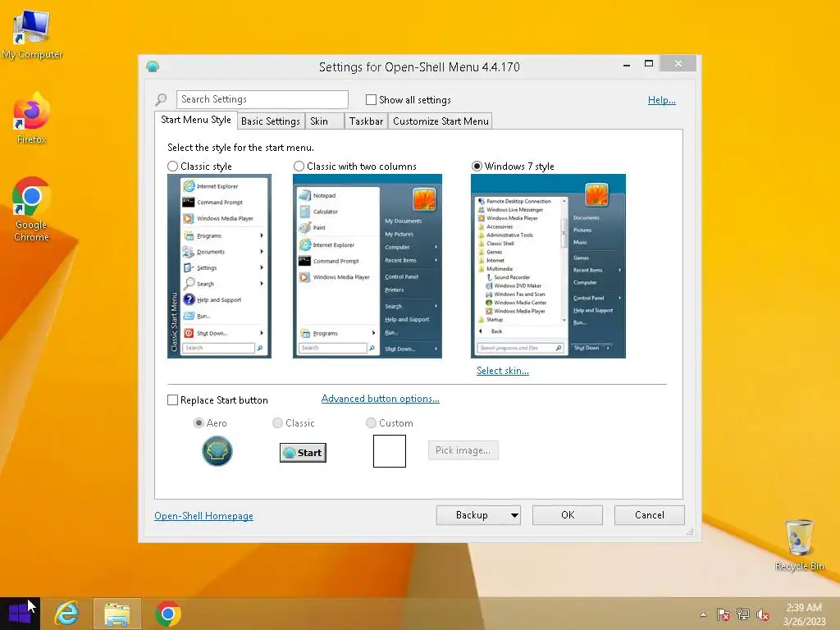This screenshot has height=630, width=840.
Task: Enable Show all settings checkbox
Action: [371, 99]
